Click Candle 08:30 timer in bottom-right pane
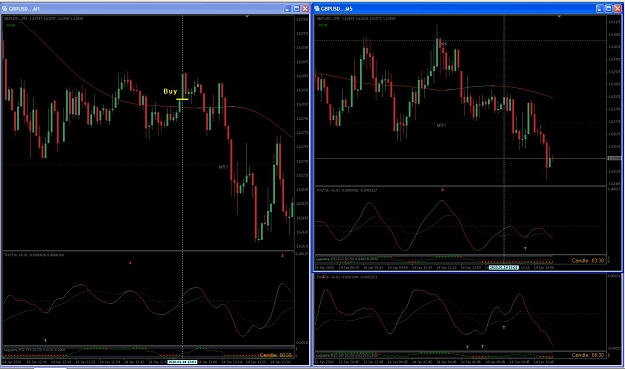Screen dimensions: 625x369 (588, 355)
